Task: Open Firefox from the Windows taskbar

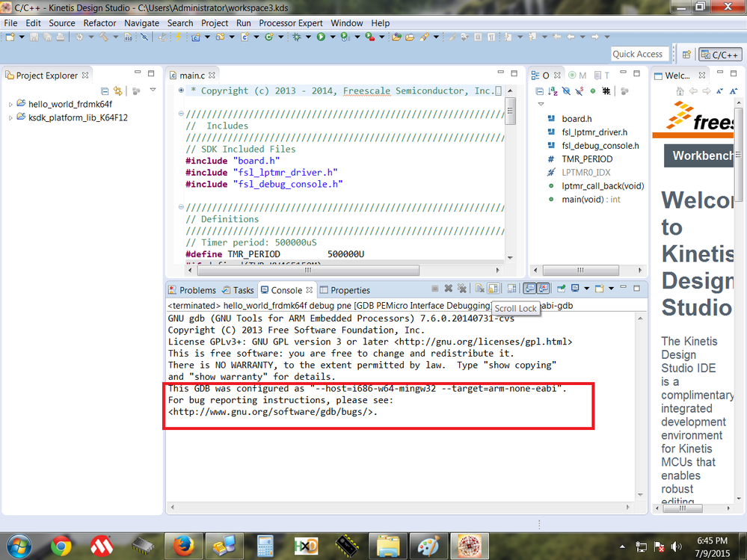Action: (x=183, y=546)
